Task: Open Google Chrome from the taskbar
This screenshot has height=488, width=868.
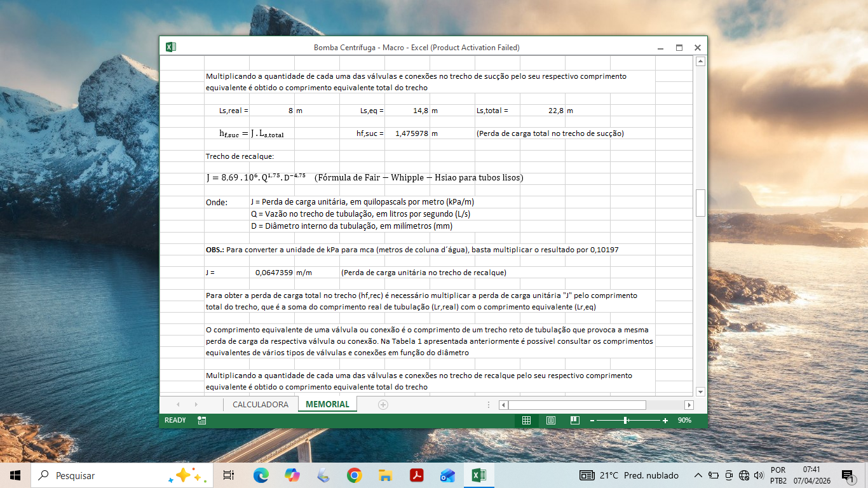Action: point(354,475)
